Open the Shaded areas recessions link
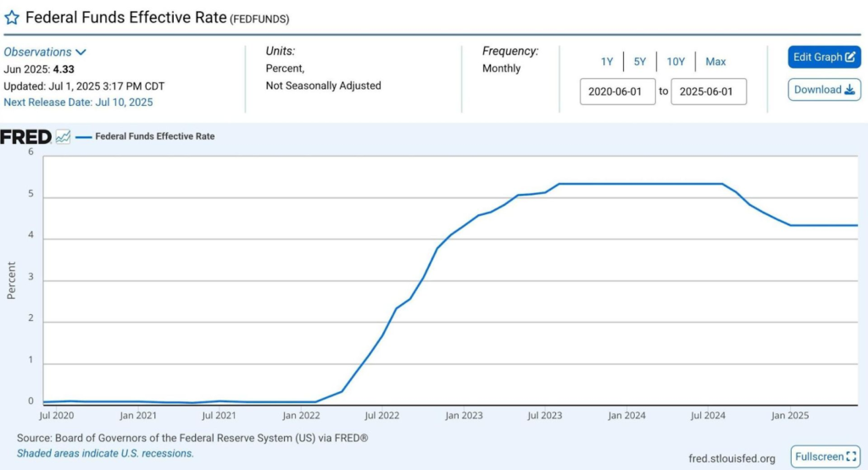This screenshot has height=470, width=868. pyautogui.click(x=105, y=453)
